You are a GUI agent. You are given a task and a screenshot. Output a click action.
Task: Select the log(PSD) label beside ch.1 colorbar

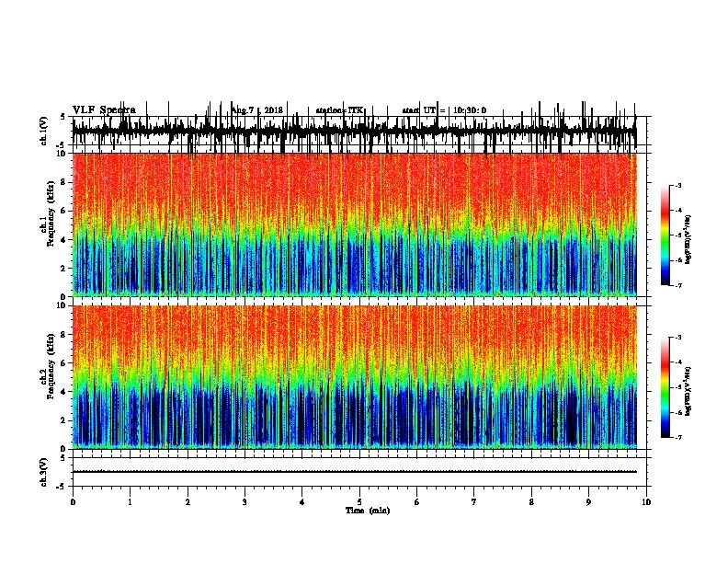tap(688, 239)
